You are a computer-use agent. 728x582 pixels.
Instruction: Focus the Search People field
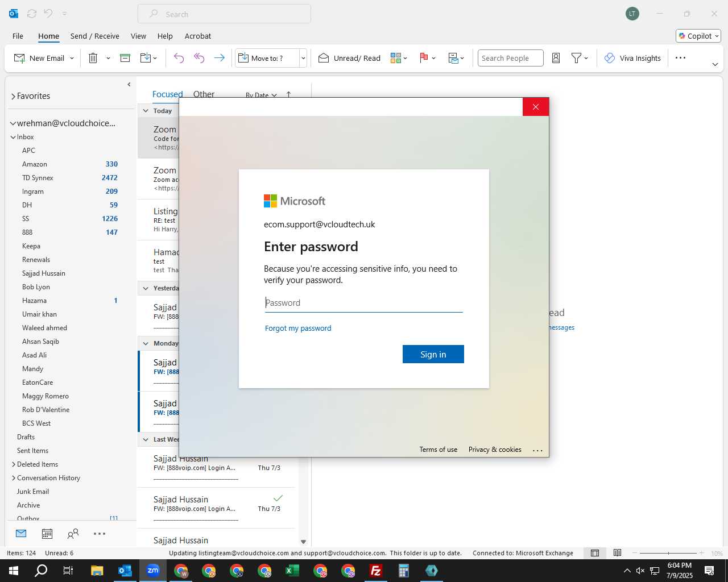(x=510, y=58)
